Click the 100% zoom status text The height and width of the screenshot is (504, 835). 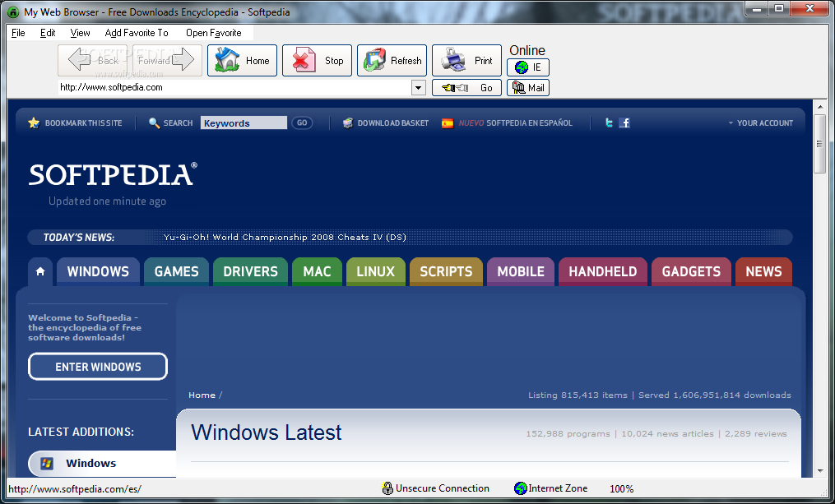(x=621, y=488)
